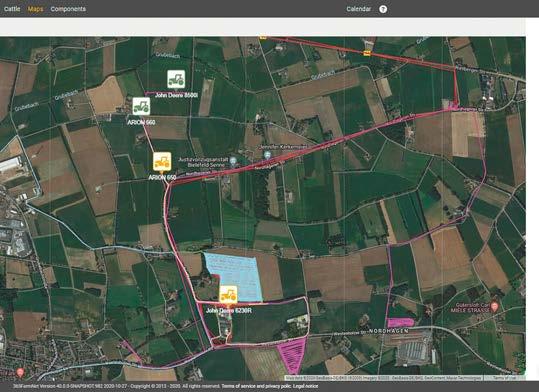Switch to the Maps tab
The height and width of the screenshot is (392, 539).
pos(35,9)
